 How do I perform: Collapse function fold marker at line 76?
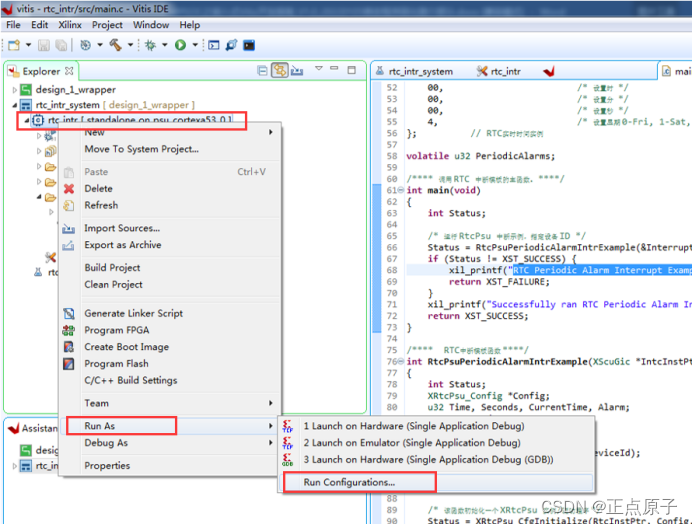click(x=400, y=362)
